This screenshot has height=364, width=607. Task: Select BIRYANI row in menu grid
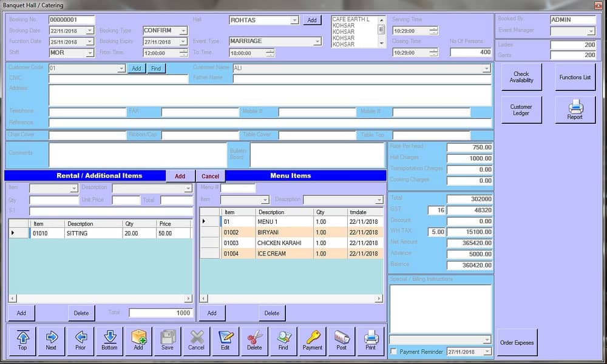pos(292,232)
